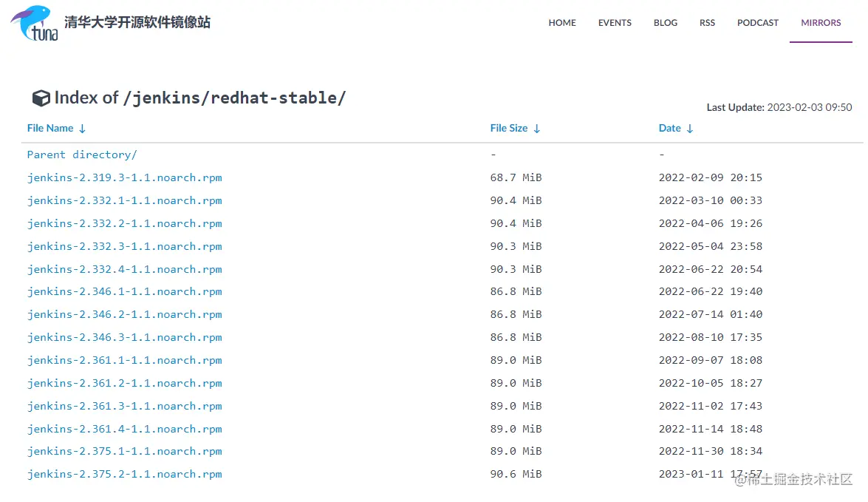Sort by File Size arrow icon
This screenshot has width=868, height=502.
(x=536, y=129)
